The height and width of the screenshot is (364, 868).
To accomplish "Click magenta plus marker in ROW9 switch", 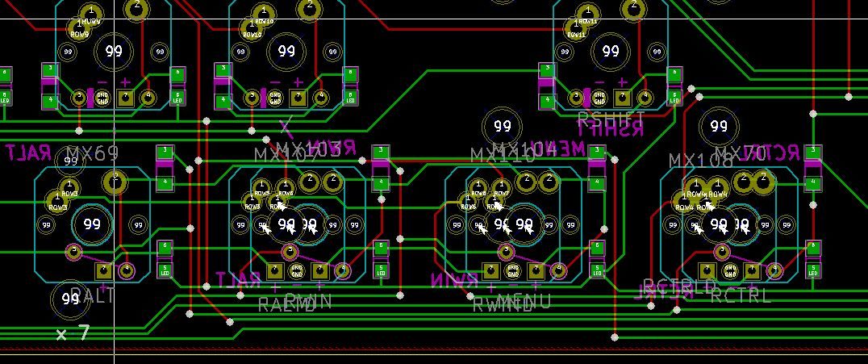I will pos(125,82).
